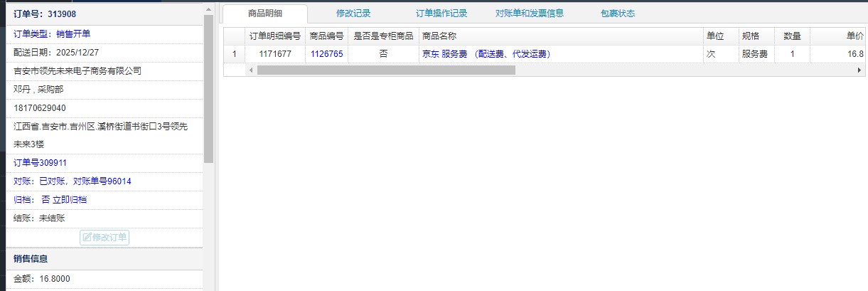Click the 商品名称 column header

(x=439, y=36)
